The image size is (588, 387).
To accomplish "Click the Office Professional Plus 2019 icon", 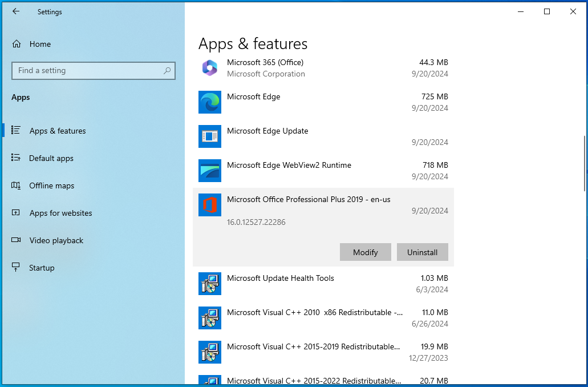I will point(210,205).
